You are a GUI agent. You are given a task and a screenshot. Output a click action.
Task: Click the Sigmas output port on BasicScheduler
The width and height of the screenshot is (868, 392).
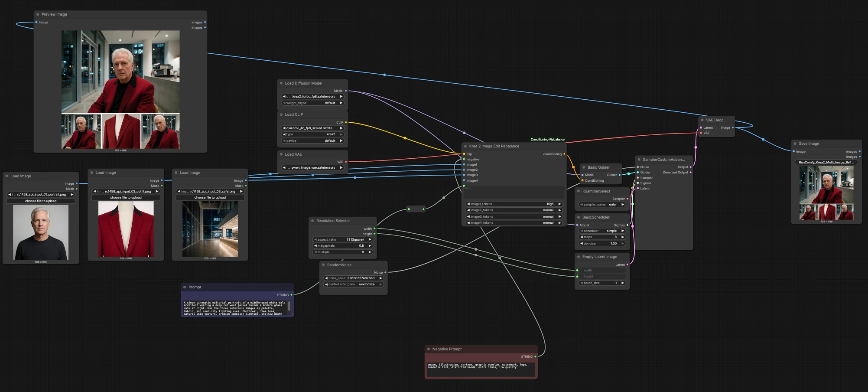(627, 225)
